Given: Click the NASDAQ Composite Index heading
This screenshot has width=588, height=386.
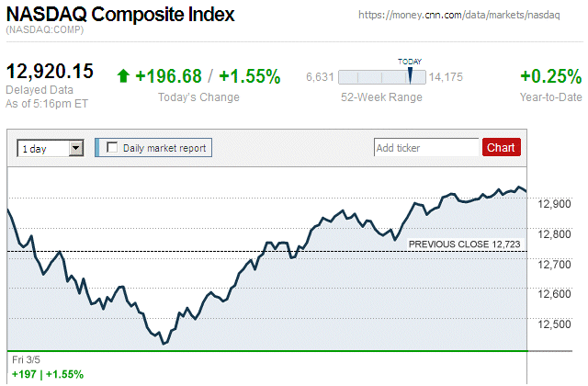Looking at the screenshot, I should click(120, 15).
